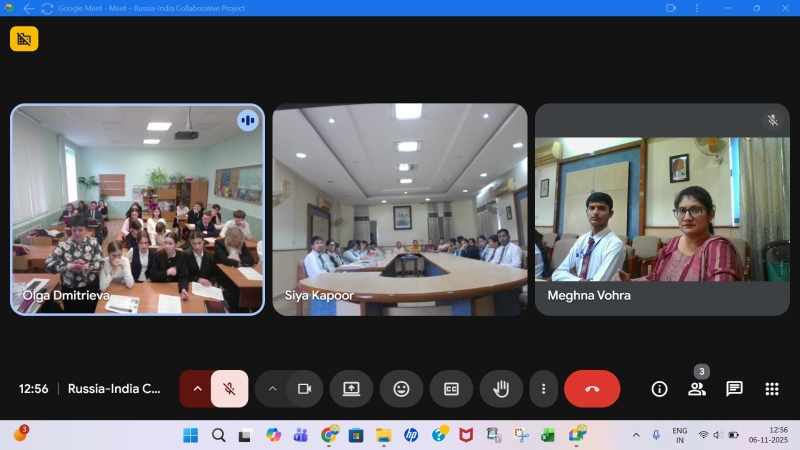Open the Activities grid icon
Image resolution: width=800 pixels, height=450 pixels.
(x=772, y=389)
